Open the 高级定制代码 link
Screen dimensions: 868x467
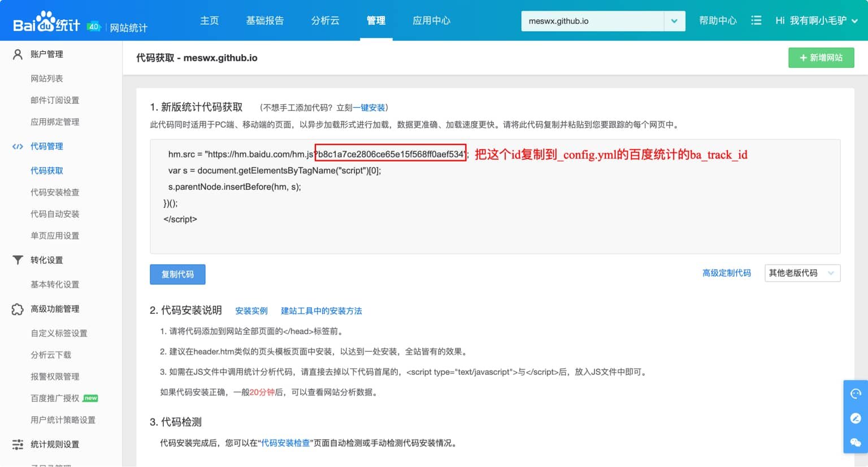pyautogui.click(x=727, y=273)
